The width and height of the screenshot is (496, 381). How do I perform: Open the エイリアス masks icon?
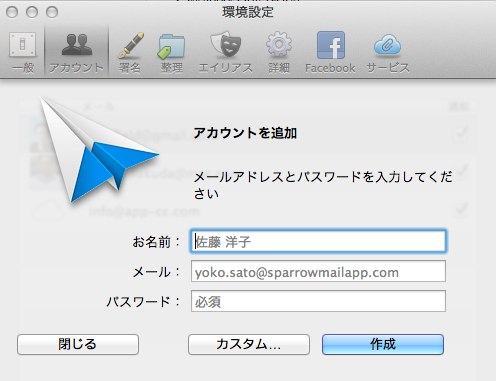pos(225,44)
